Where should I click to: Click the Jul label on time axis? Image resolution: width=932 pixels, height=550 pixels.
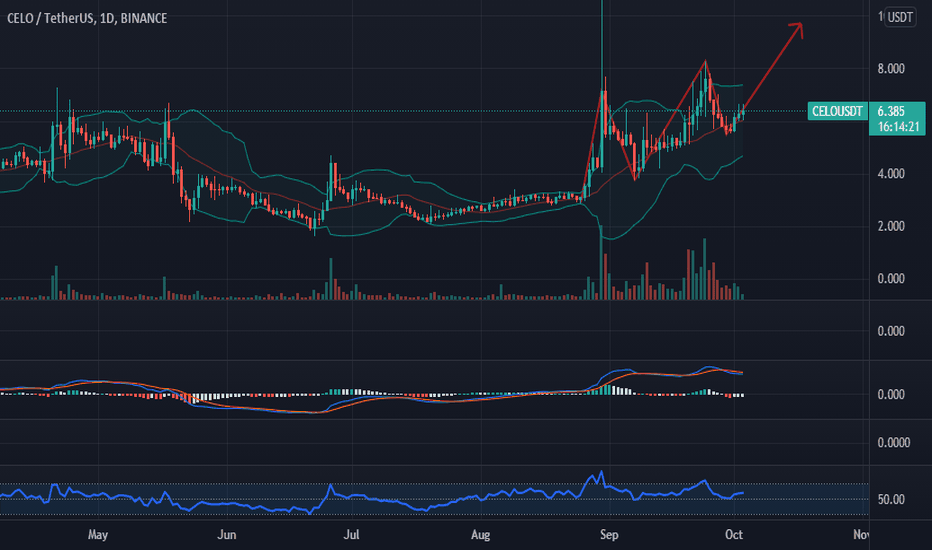click(351, 535)
